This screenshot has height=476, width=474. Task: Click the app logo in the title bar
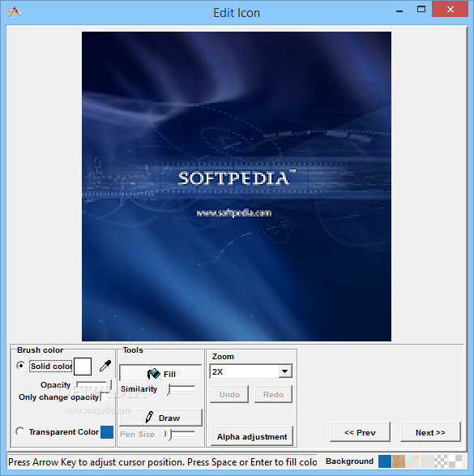click(x=15, y=12)
